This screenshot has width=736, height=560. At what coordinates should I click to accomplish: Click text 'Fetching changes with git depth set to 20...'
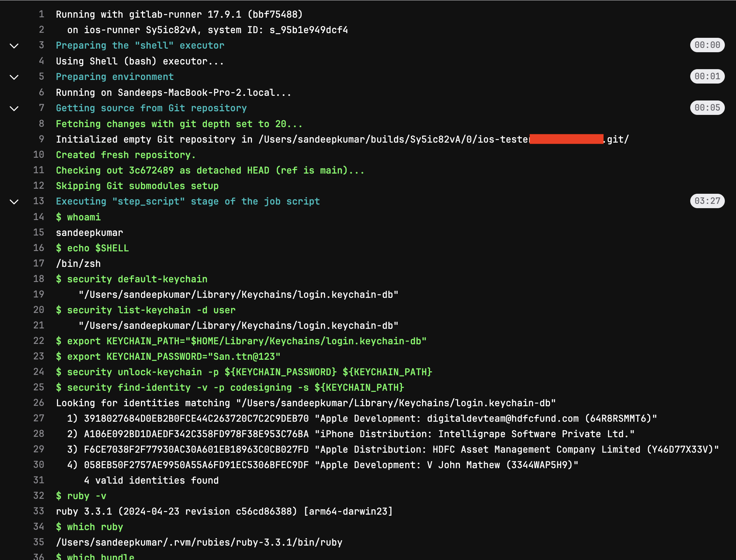(x=179, y=124)
